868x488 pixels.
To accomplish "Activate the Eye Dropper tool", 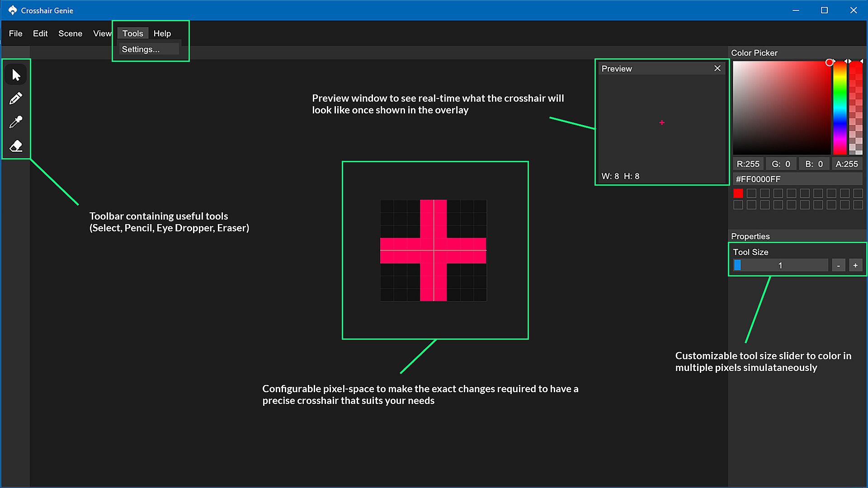I will 16,122.
